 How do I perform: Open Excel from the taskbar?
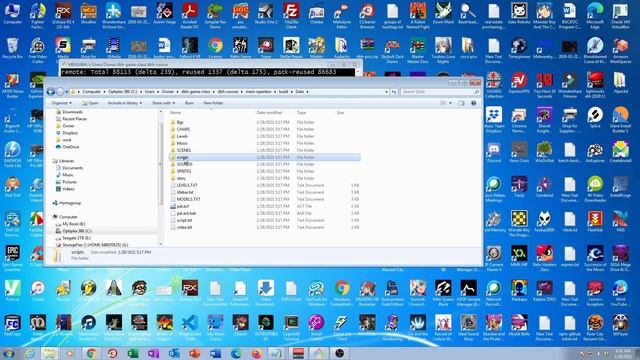click(133, 353)
